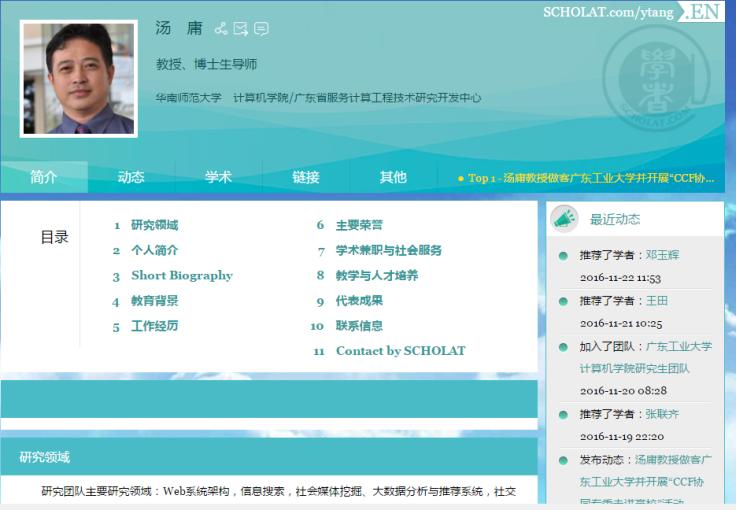Open the profile photo thumbnail

point(78,79)
